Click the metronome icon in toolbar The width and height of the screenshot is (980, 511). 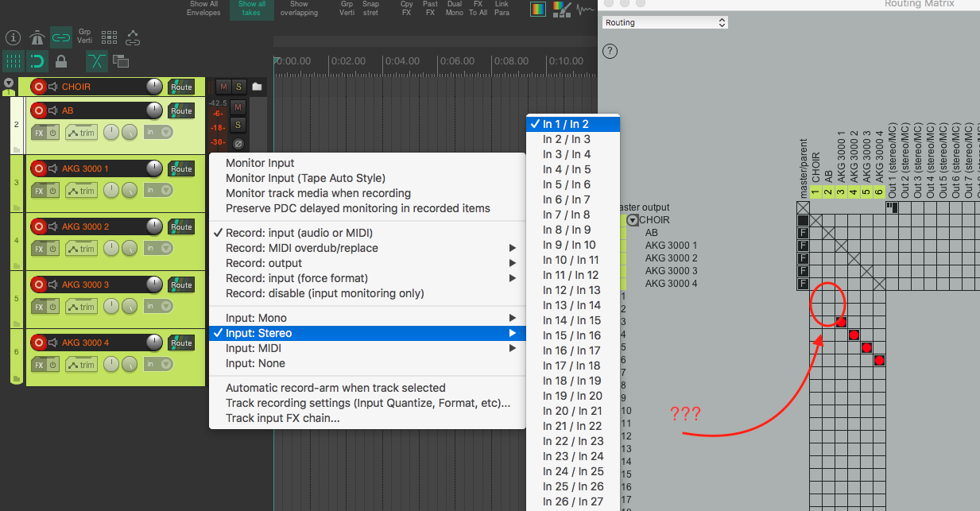[x=37, y=37]
